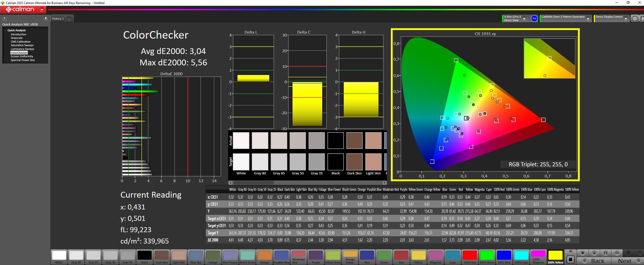Open settings via the gear icon
Screen dimensions: 644x265
click(635, 18)
